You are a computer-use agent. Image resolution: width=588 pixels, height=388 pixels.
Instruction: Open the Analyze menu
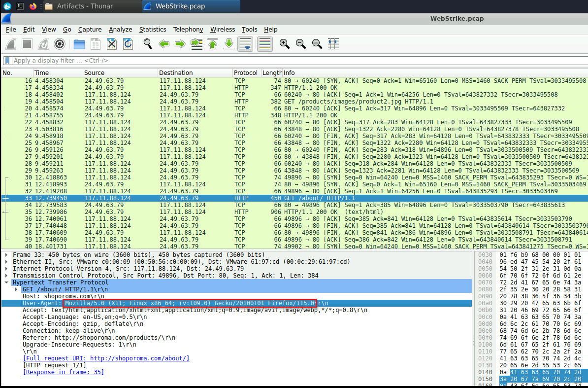pos(120,30)
